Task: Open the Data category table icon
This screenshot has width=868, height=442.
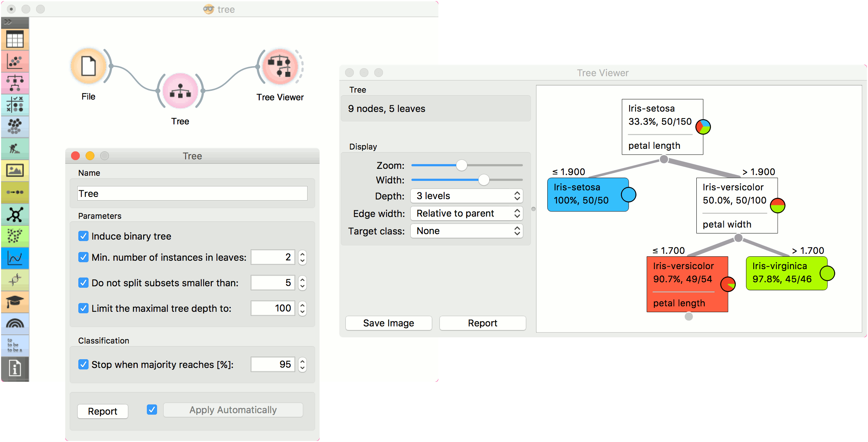Action: point(15,39)
